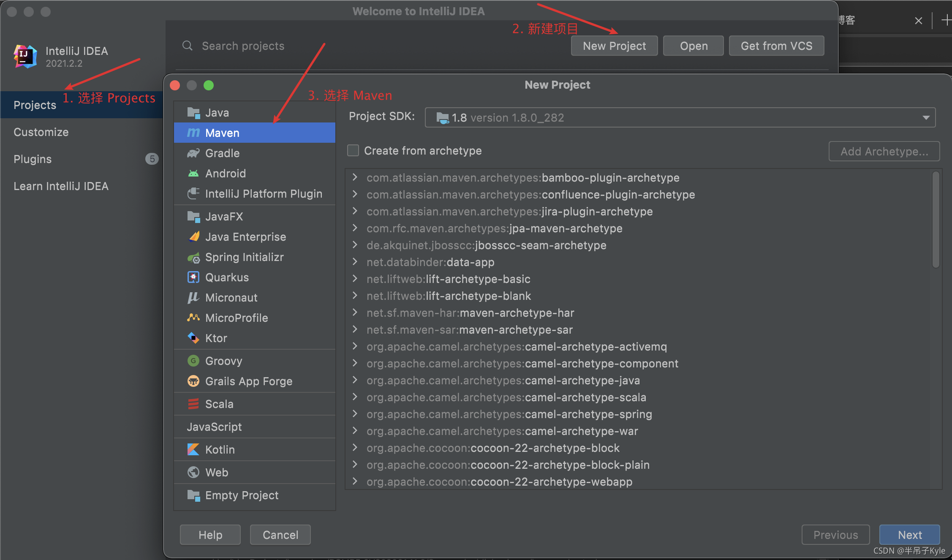Expand jira-plugin-archetype node
This screenshot has width=952, height=560.
[355, 211]
